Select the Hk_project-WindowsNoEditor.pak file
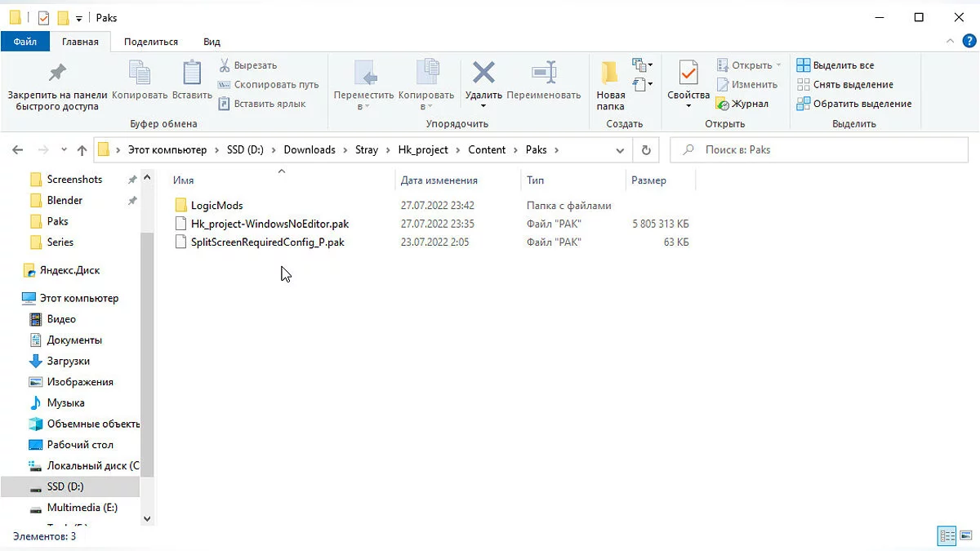The image size is (980, 551). pyautogui.click(x=269, y=224)
